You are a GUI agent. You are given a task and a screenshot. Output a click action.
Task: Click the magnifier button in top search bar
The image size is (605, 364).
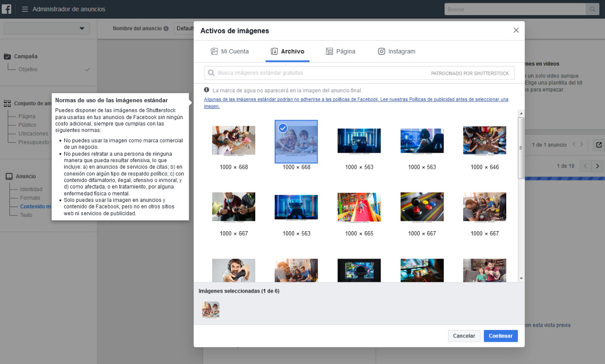[591, 9]
